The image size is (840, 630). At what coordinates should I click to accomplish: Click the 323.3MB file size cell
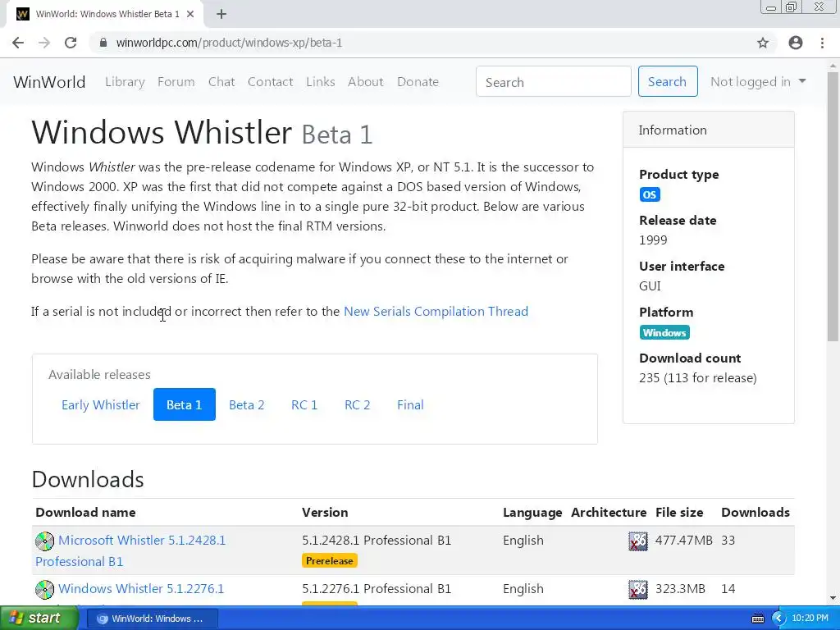[680, 589]
